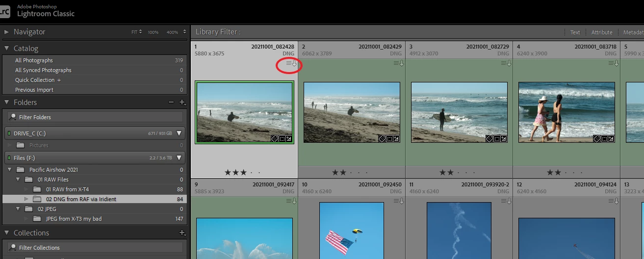Image resolution: width=644 pixels, height=259 pixels.
Task: Click the metadata update badge on photo 20211001_092450
Action: tap(399, 201)
